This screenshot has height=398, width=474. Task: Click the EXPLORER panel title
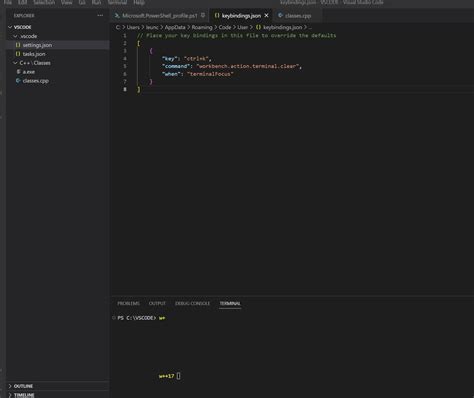coord(24,15)
